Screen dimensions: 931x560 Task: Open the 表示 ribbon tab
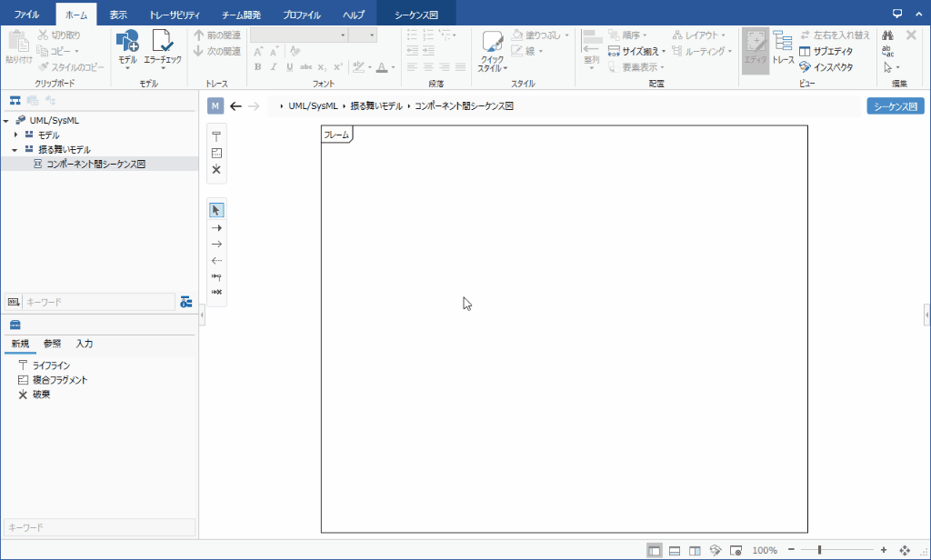118,15
